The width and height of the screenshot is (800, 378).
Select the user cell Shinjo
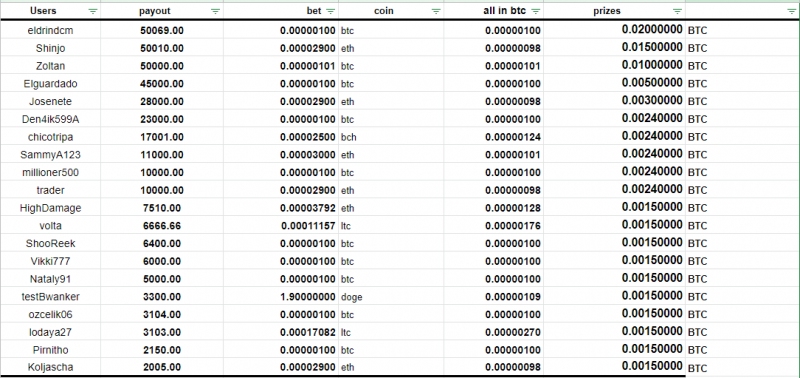point(51,48)
